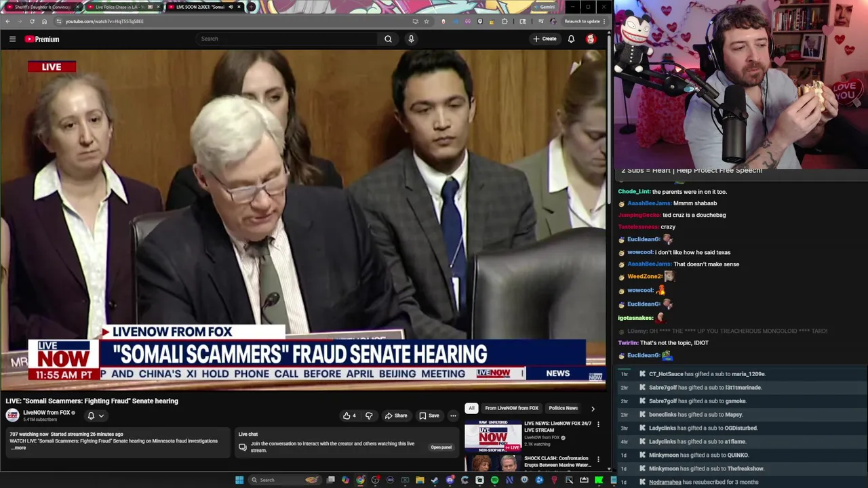Click chat username AaaahBeeJams in first message
868x488 pixels.
coord(649,203)
